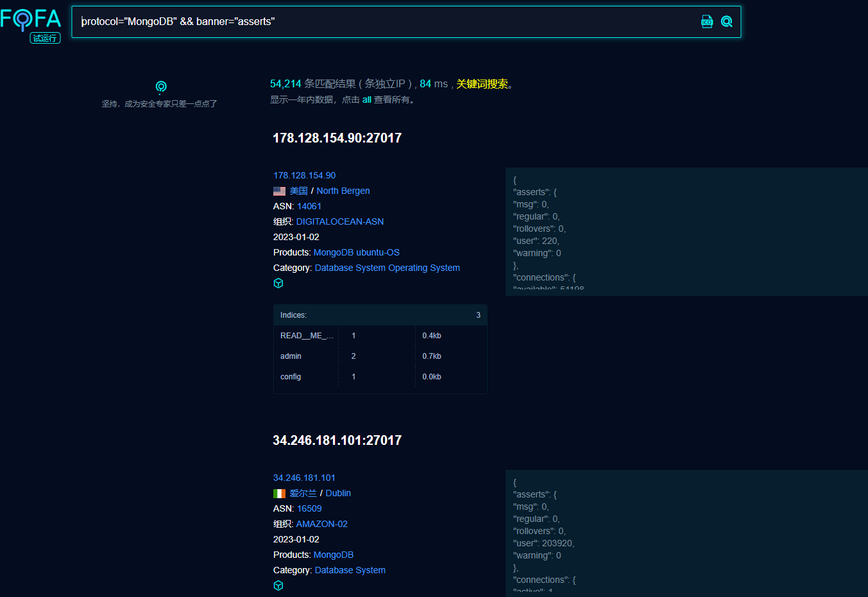Click the 'all' link to view all data
Viewport: 868px width, 597px height.
point(367,100)
